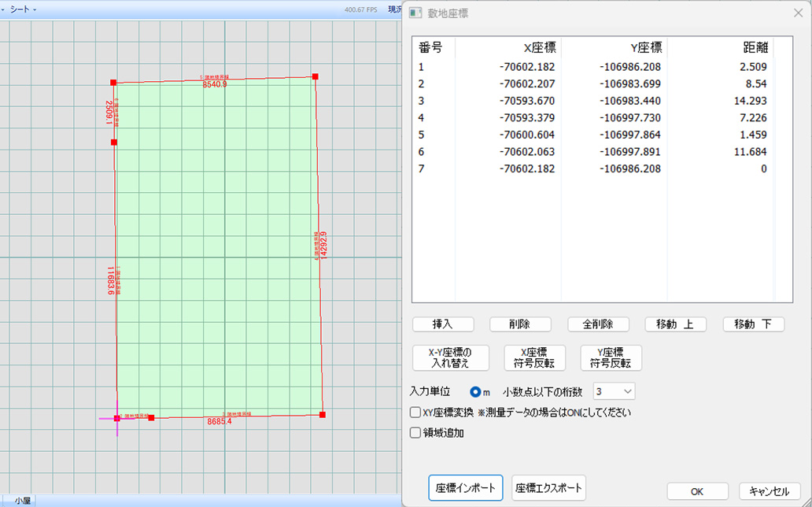The height and width of the screenshot is (507, 812).
Task: Select cell -106997.891 in row 6
Action: point(630,152)
